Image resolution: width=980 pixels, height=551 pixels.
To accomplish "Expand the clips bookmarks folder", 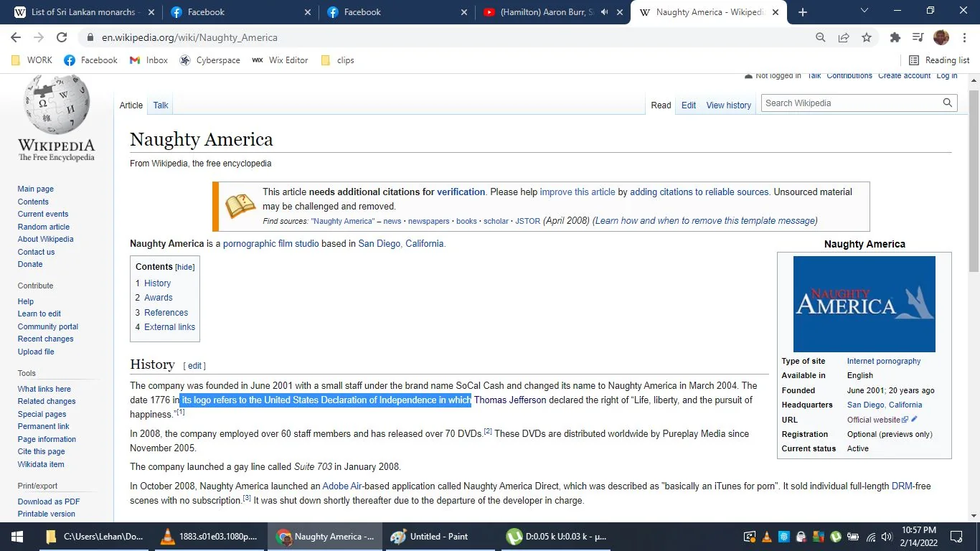I will [337, 60].
